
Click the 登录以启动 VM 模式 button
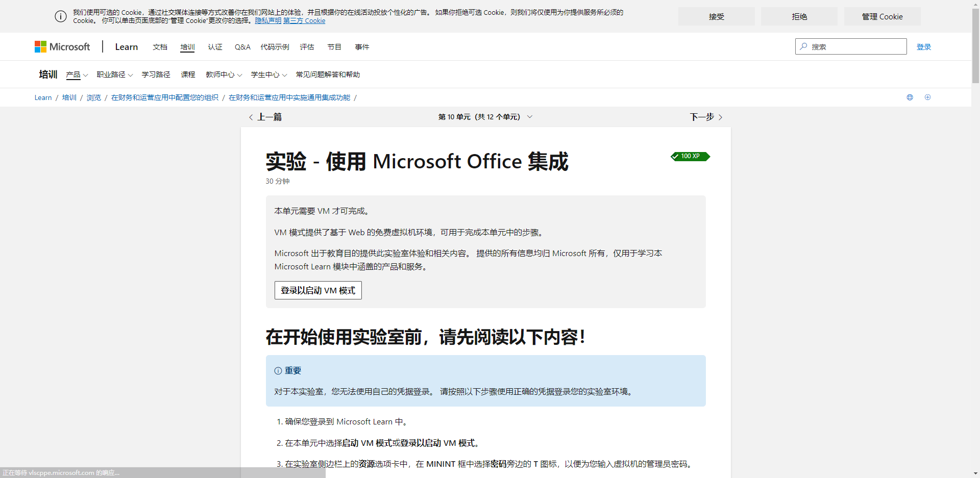pyautogui.click(x=318, y=290)
